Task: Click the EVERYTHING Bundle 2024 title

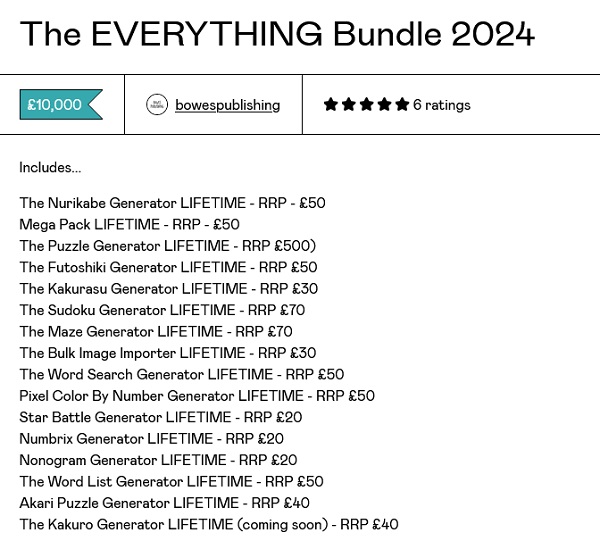Action: click(x=277, y=34)
